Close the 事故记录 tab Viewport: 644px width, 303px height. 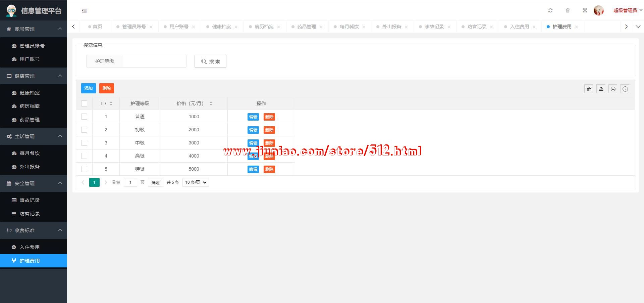click(449, 27)
